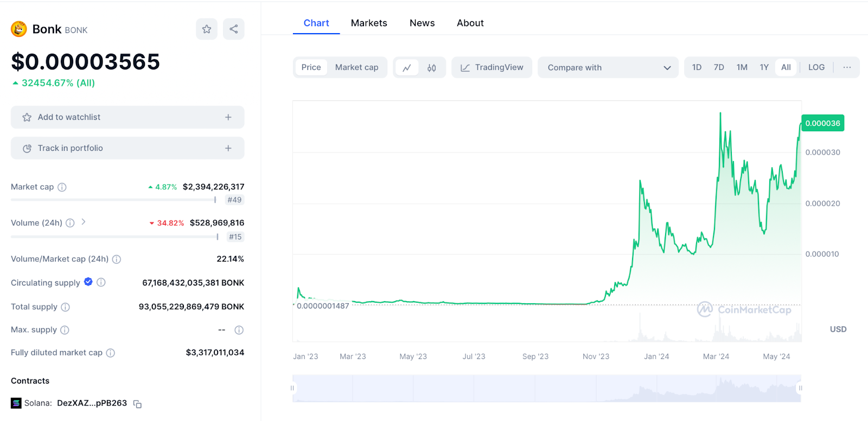Click the Contracts heading
868x421 pixels.
tap(30, 381)
